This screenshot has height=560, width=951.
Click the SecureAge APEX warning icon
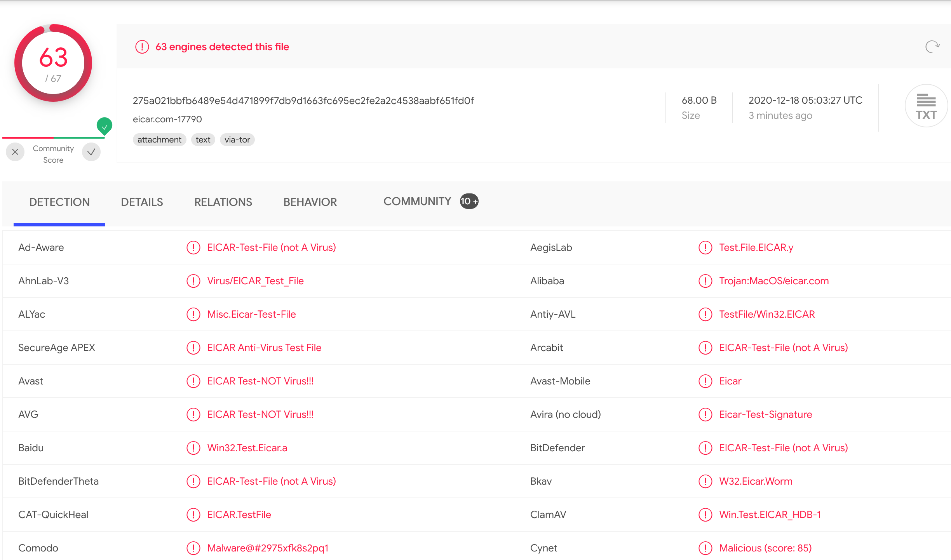(193, 348)
